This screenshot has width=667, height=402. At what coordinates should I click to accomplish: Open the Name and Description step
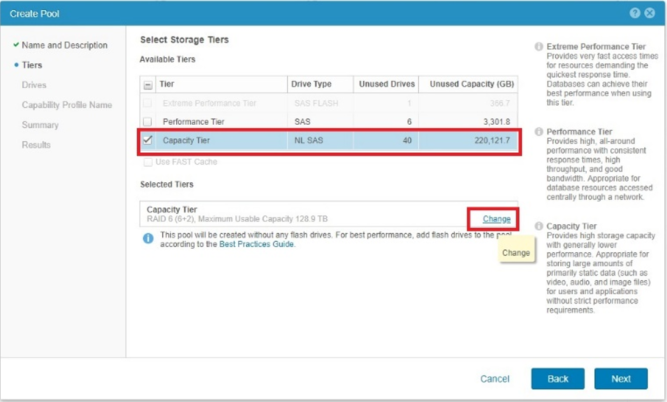64,45
